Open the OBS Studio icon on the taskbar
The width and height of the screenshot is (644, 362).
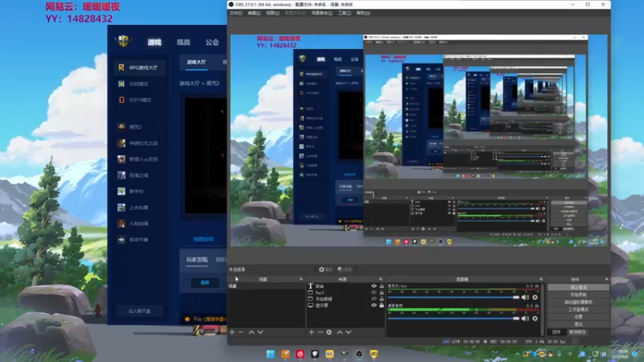pos(359,354)
